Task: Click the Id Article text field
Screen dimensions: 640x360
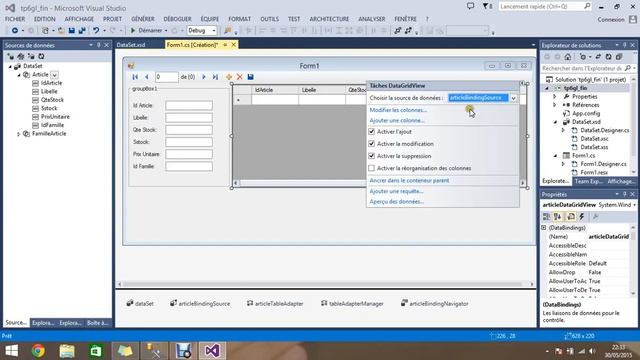Action: pyautogui.click(x=189, y=105)
